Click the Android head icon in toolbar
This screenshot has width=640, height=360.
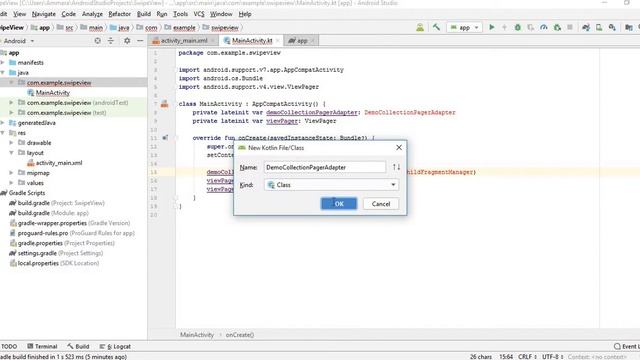coord(420,27)
